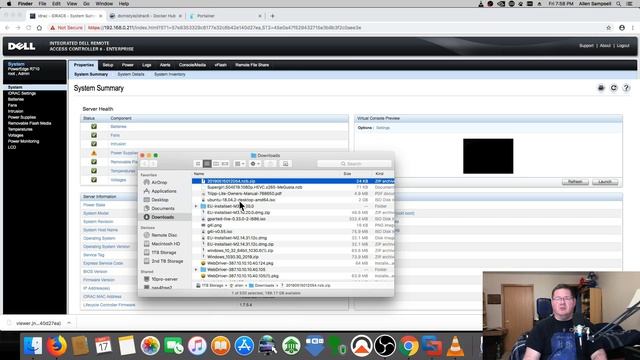Open the Chrome profile account icon
Screen dimensions: 640x360
pyautogui.click(x=622, y=28)
